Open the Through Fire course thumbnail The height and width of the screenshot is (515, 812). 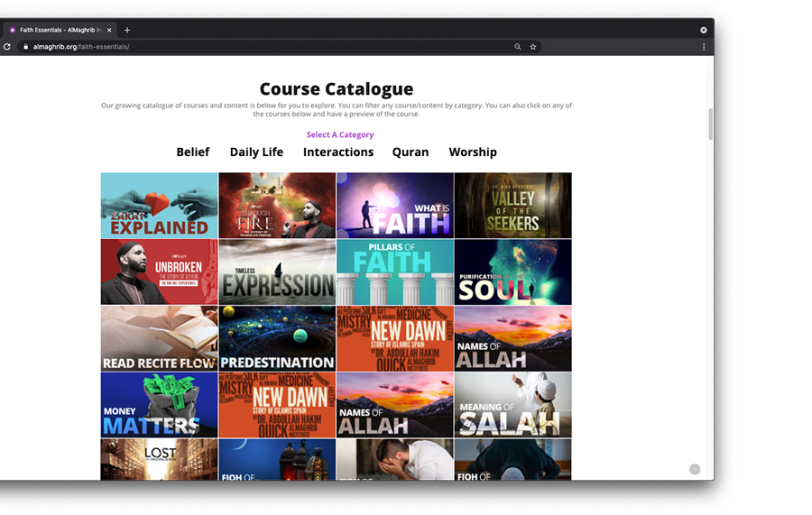pyautogui.click(x=277, y=206)
